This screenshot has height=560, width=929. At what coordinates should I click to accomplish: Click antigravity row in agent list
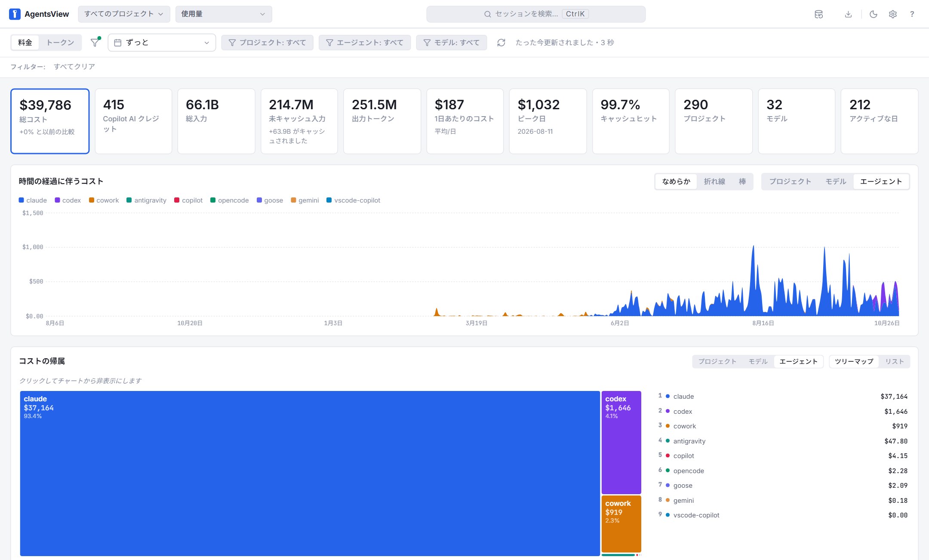tap(783, 441)
